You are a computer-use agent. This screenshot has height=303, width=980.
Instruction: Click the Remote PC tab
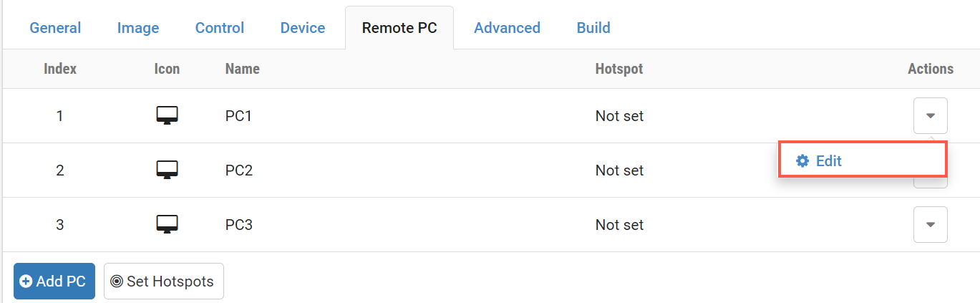[399, 28]
